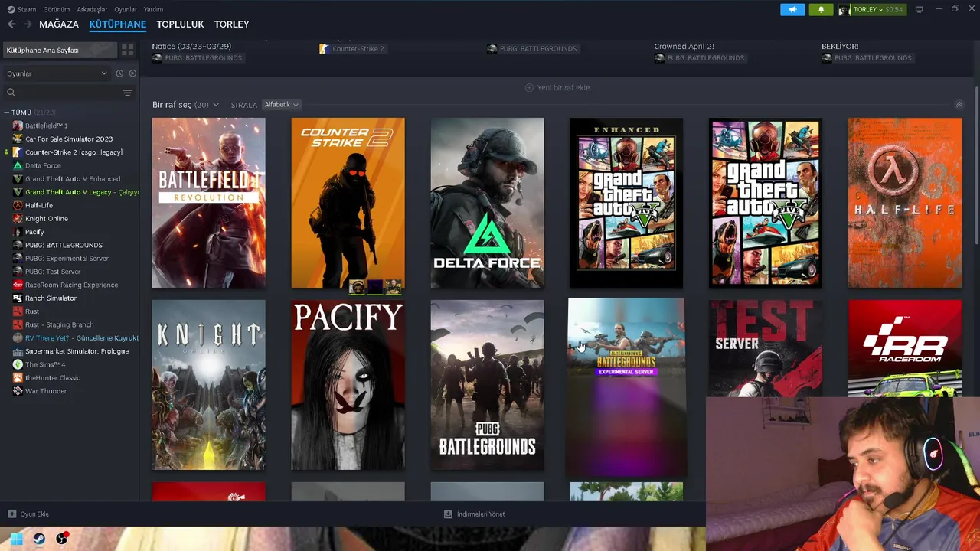Open the Half-Life cover
Screen dimensions: 980x551
coord(904,203)
